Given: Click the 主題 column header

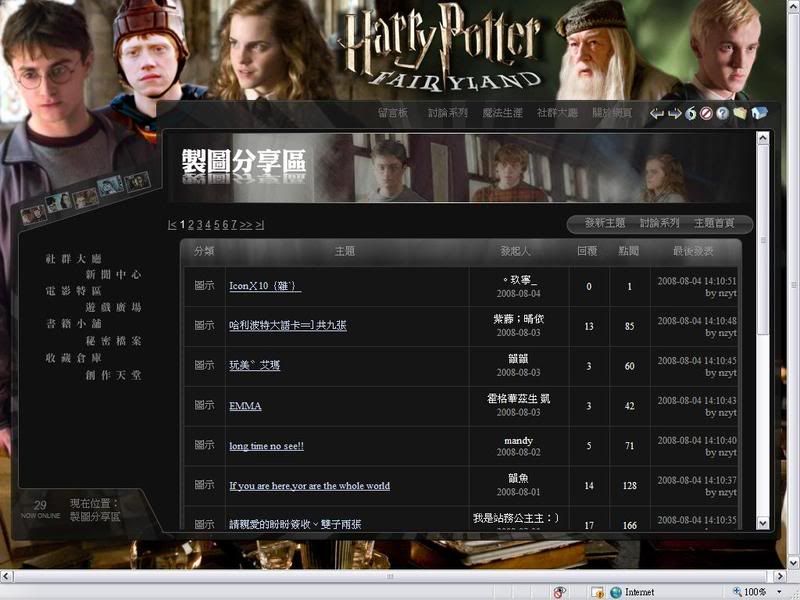Looking at the screenshot, I should (x=345, y=251).
